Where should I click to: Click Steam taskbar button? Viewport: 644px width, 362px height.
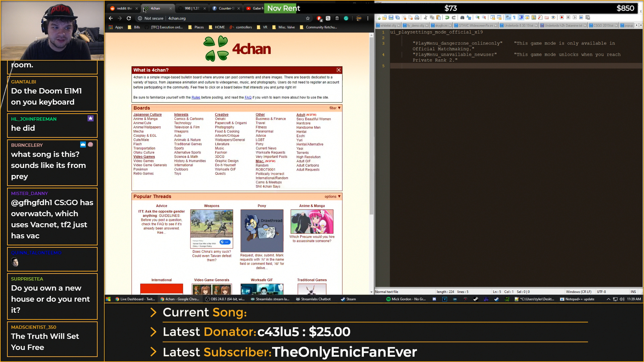pos(348,299)
